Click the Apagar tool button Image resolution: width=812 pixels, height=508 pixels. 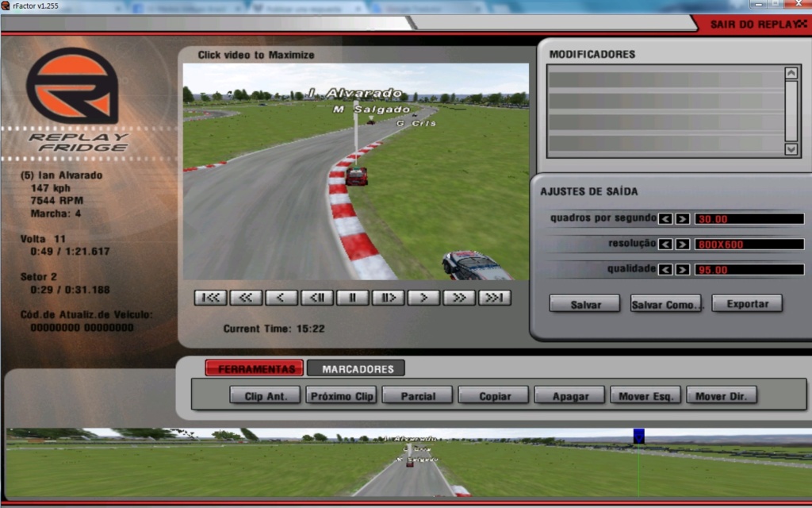pos(569,395)
